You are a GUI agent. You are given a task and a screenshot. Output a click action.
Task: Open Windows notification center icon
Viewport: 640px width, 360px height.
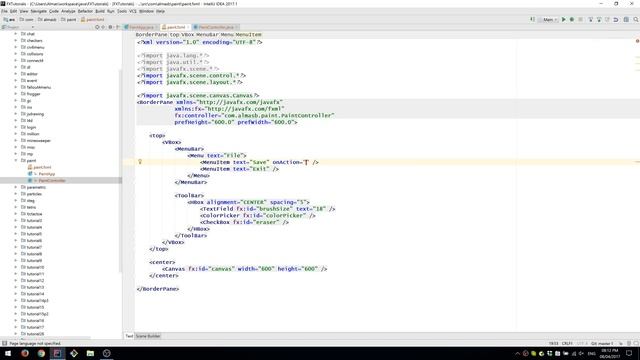pos(629,353)
